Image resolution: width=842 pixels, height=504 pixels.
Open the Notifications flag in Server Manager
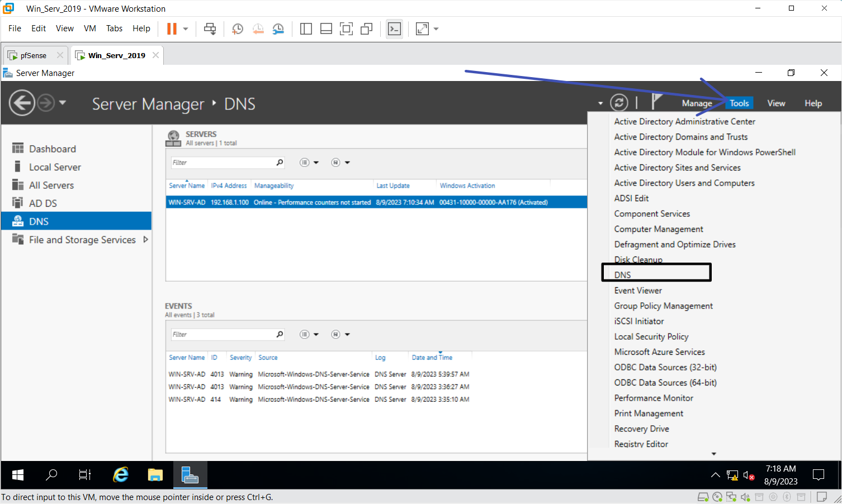(x=656, y=102)
